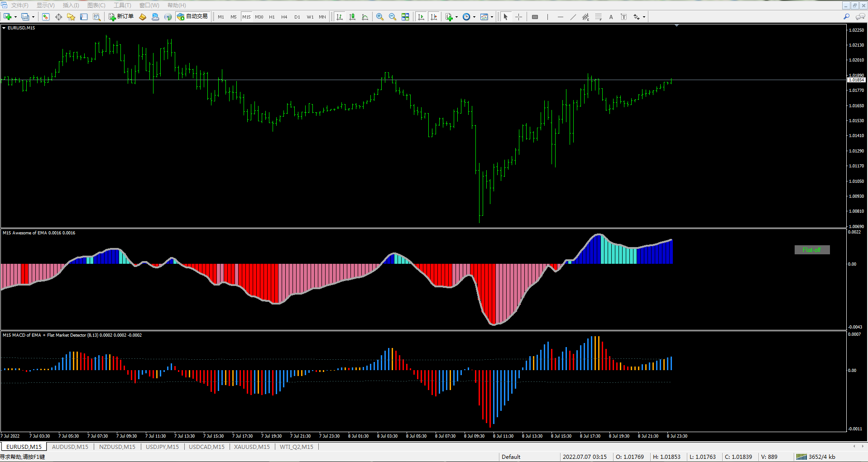Switch to the XAUUSD,M15 chart tab
Viewport: 868px width, 462px height.
[x=252, y=447]
